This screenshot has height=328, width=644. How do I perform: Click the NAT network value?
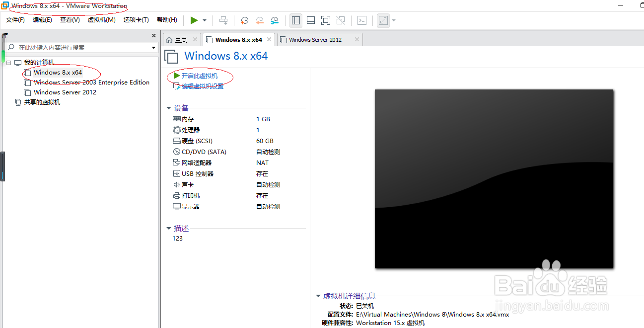(x=262, y=163)
